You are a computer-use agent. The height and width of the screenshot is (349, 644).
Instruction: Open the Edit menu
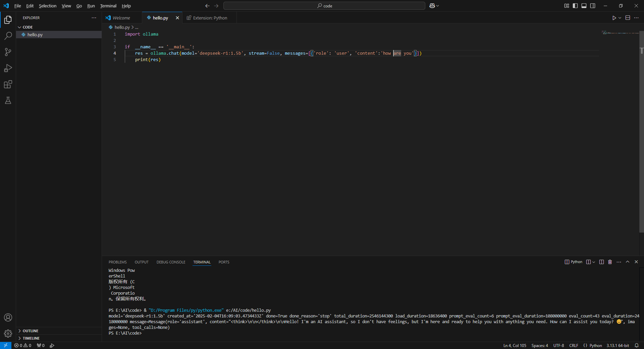pyautogui.click(x=30, y=6)
